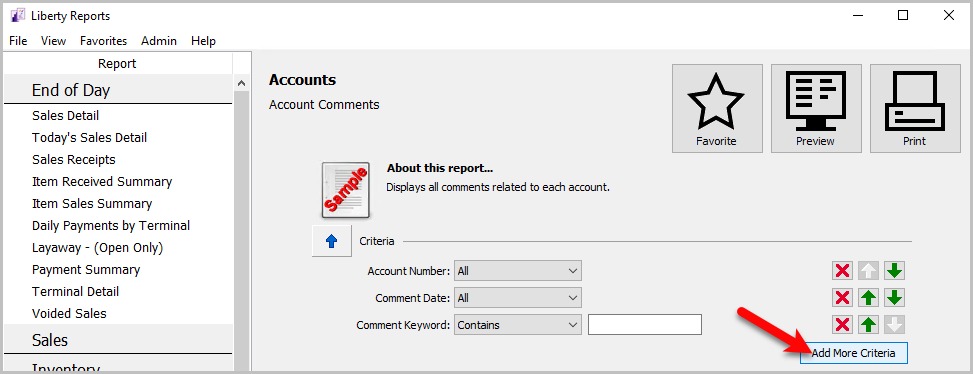This screenshot has width=973, height=374.
Task: Select Layaway - (Open Only) report
Action: (x=97, y=247)
